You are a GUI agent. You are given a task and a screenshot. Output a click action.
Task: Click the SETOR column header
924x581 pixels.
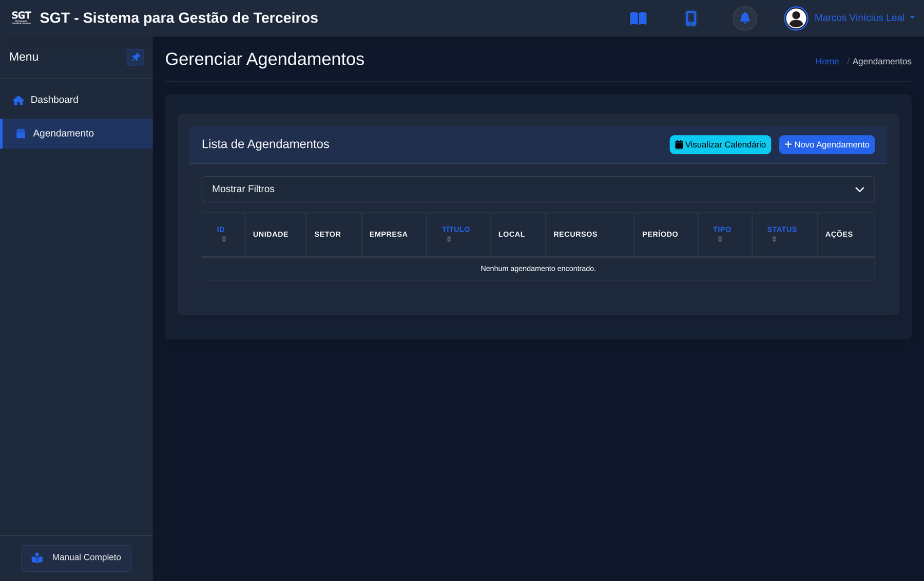[x=328, y=234]
